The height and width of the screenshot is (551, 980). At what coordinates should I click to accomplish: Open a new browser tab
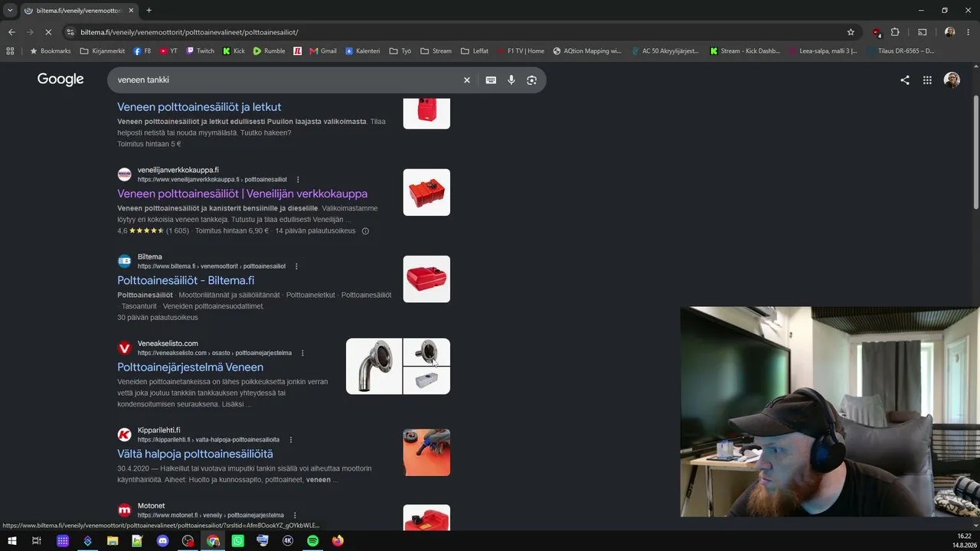coord(149,11)
